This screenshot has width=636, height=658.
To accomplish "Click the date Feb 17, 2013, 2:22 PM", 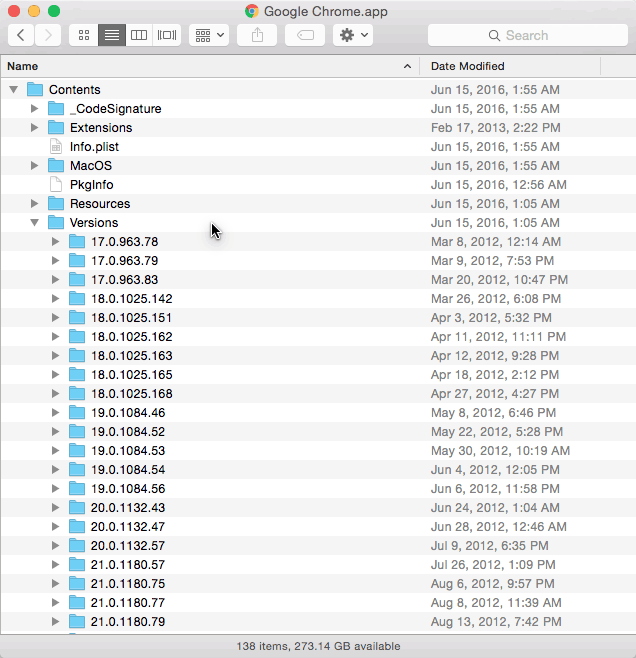I will coord(495,128).
